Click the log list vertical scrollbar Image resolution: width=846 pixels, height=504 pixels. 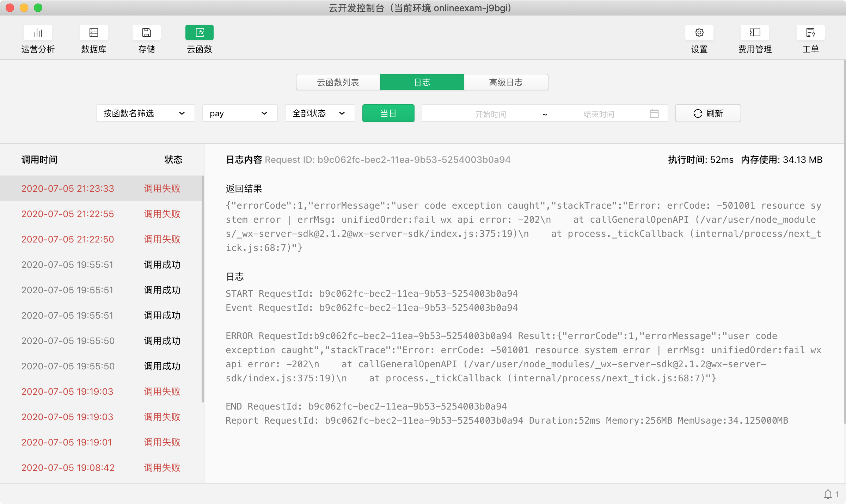[203, 289]
